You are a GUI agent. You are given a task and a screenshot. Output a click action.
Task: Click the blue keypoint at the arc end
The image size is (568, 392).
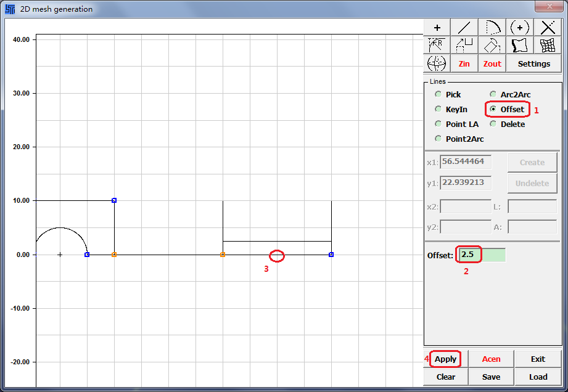[87, 255]
